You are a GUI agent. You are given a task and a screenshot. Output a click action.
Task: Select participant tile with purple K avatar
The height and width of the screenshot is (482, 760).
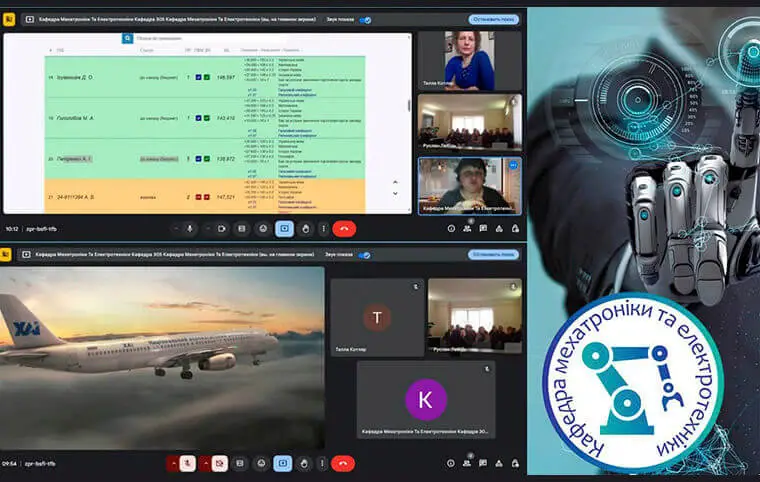[425, 400]
